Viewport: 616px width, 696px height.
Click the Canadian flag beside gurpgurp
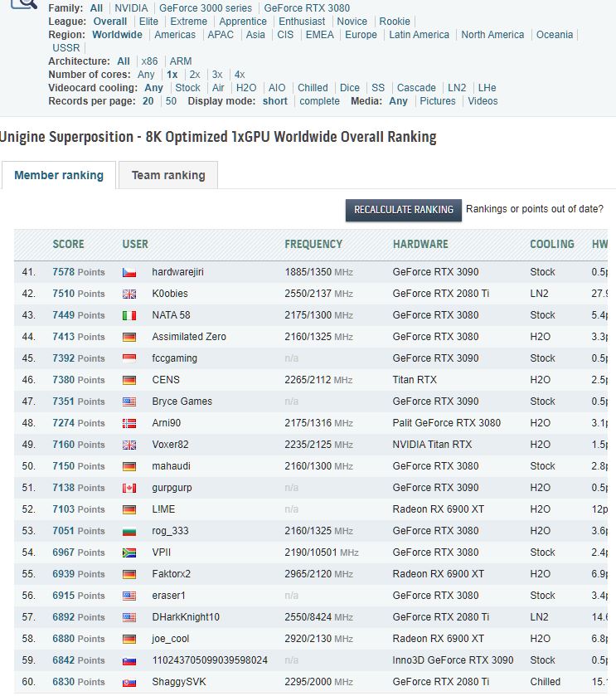click(129, 489)
